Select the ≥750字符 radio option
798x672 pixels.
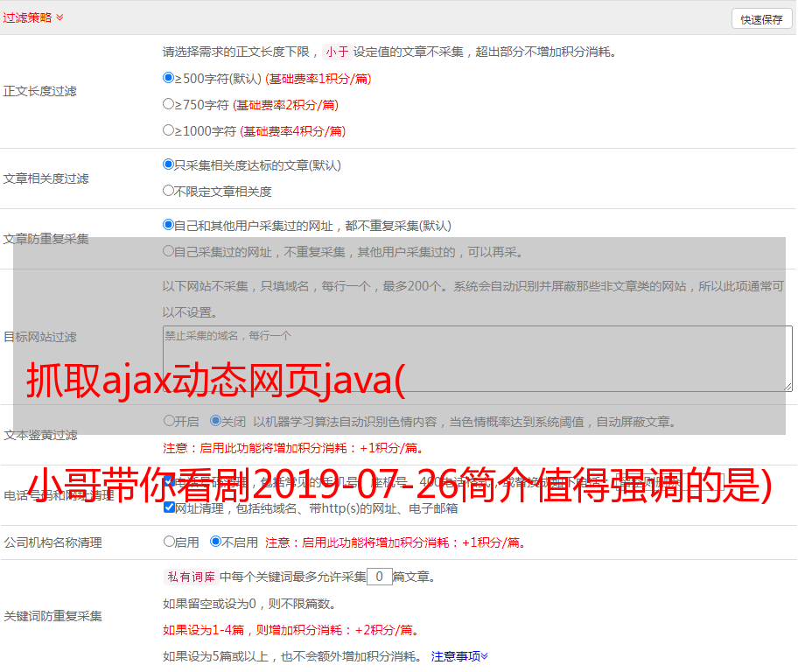[x=168, y=104]
